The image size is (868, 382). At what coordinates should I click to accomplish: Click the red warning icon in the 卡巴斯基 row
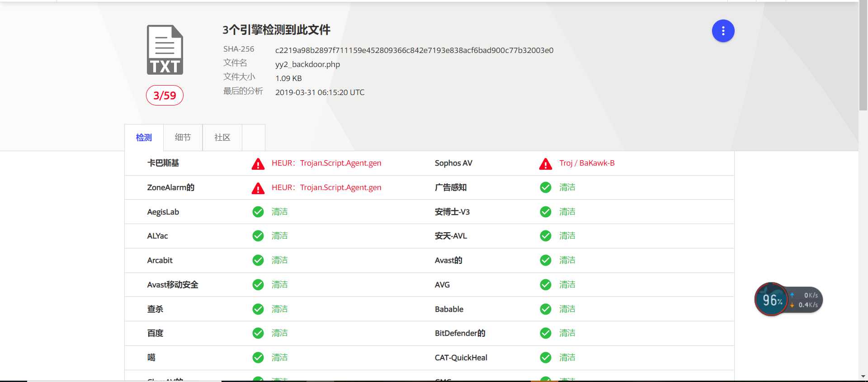258,163
